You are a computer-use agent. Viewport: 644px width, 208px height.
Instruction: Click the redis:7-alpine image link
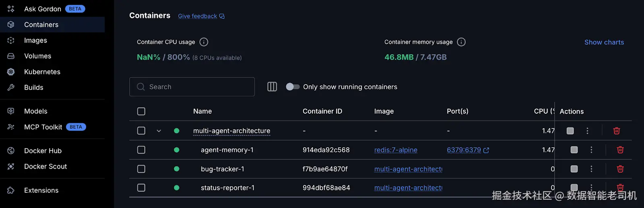(396, 150)
